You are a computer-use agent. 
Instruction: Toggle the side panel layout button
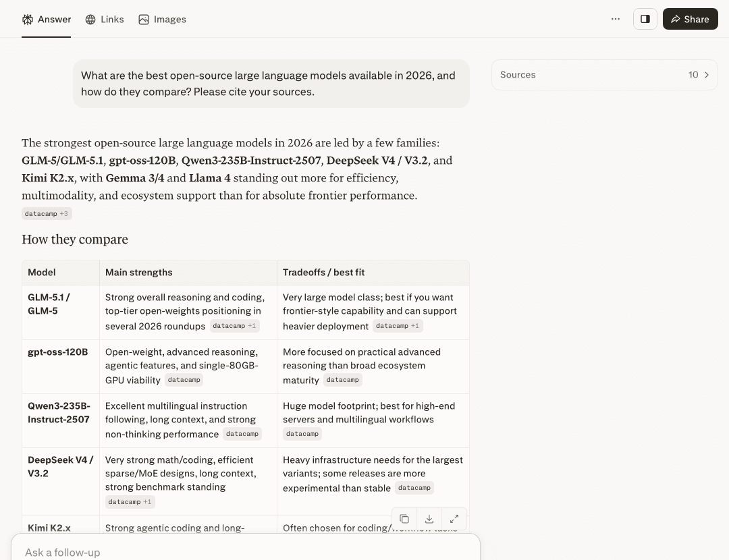tap(645, 19)
